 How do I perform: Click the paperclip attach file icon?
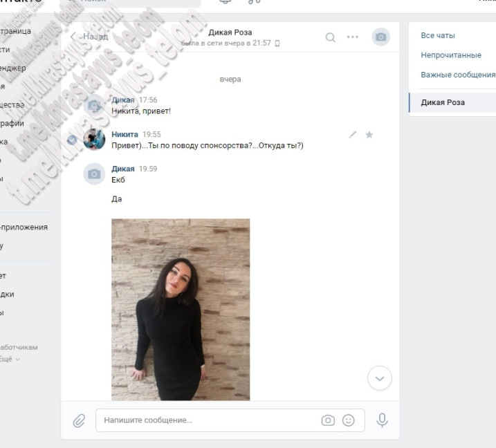click(x=79, y=420)
